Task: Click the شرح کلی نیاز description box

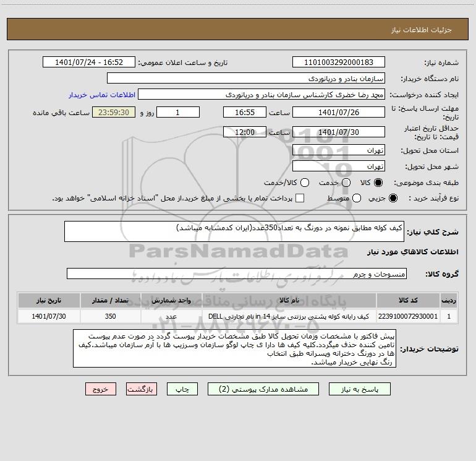Action: pos(234,231)
